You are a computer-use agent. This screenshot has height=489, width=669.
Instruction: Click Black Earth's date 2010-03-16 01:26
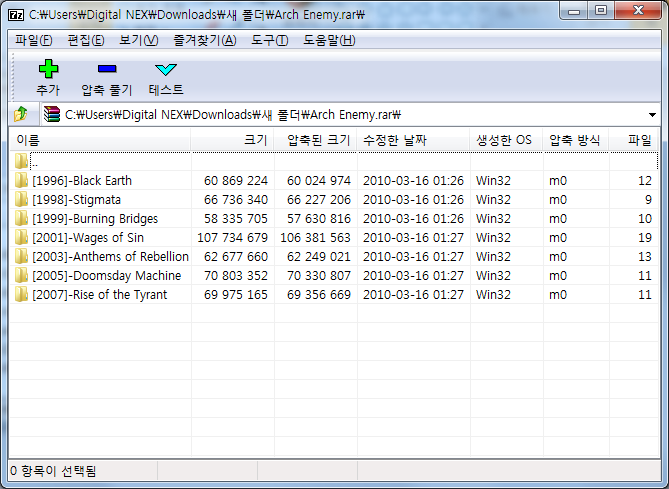click(413, 181)
